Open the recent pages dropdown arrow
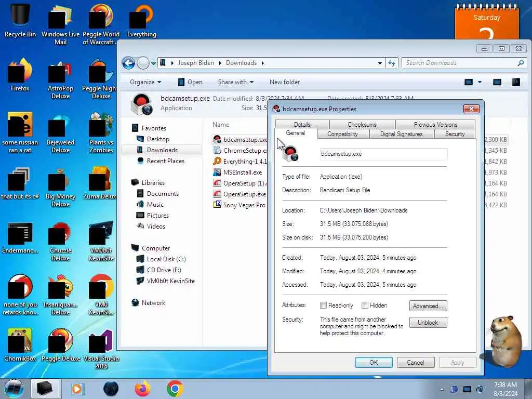 [153, 63]
